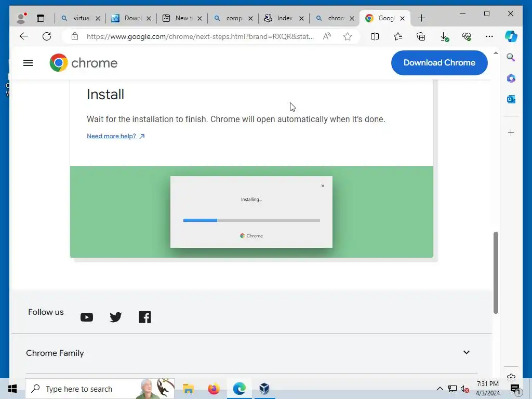Open the taskbar clock and date
Image resolution: width=532 pixels, height=399 pixels.
click(488, 389)
